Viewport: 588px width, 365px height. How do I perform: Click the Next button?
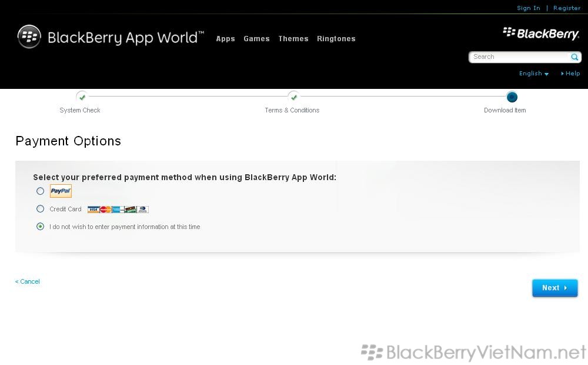[x=554, y=288]
